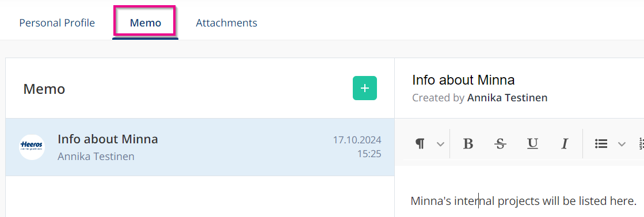Click the 17.10.2024 timestamp on the memo
Image resolution: width=644 pixels, height=217 pixels.
pos(357,140)
